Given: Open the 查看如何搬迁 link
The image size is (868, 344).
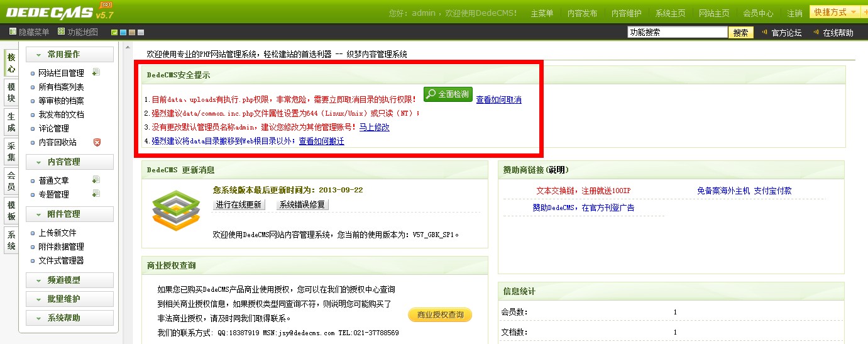Looking at the screenshot, I should (x=321, y=141).
